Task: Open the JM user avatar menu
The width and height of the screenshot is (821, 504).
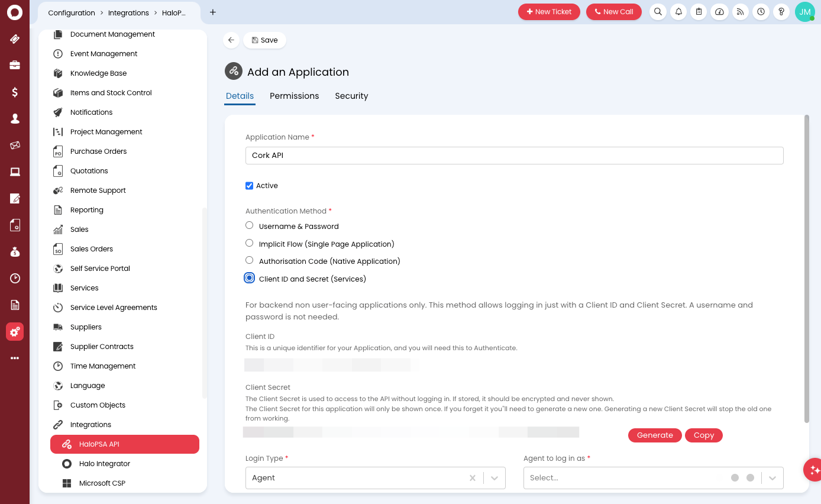Action: pyautogui.click(x=805, y=12)
